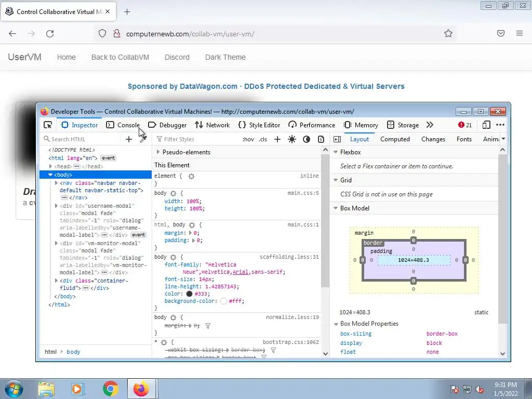Pick color with eyedropper icon
Viewport: 532px width, 399px height.
(143, 139)
